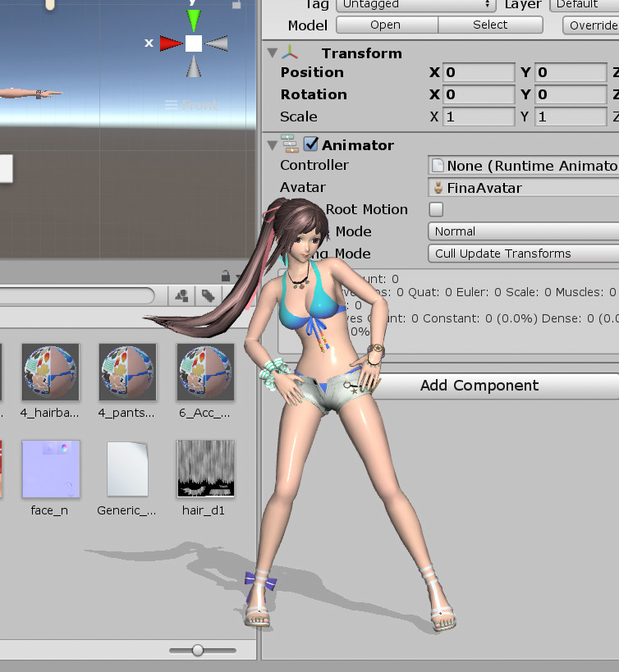
Task: Click the Open model button
Action: (386, 25)
